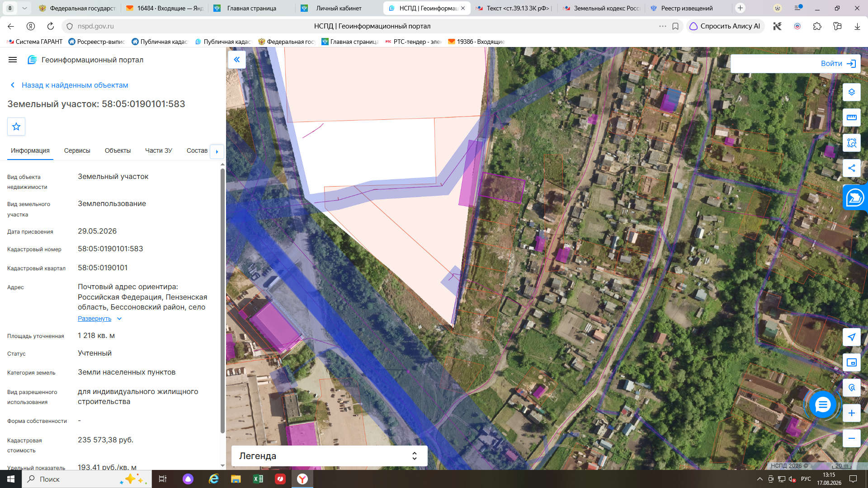Image resolution: width=868 pixels, height=488 pixels.
Task: Open the map layers panel icon
Action: (851, 92)
